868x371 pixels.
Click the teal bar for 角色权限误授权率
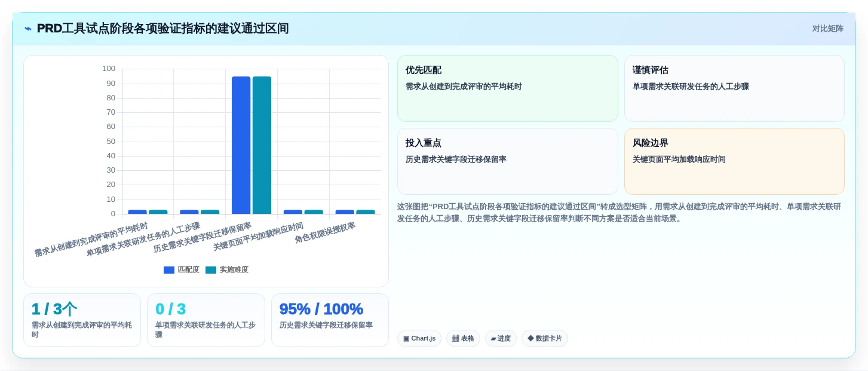[x=366, y=211]
